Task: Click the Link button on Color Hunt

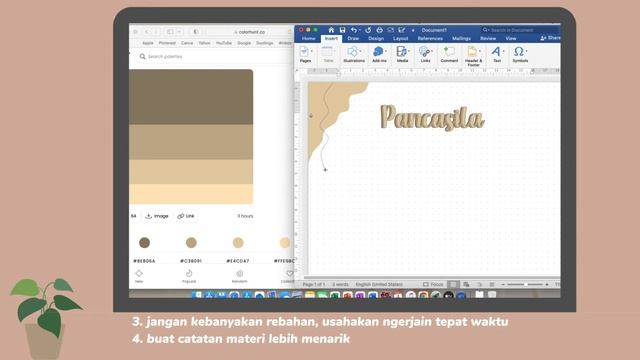Action: [x=186, y=216]
